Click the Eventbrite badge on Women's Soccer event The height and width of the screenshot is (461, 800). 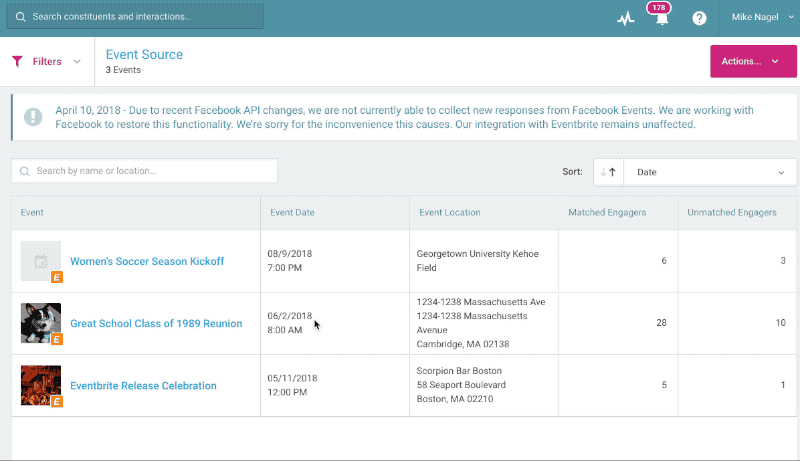57,277
